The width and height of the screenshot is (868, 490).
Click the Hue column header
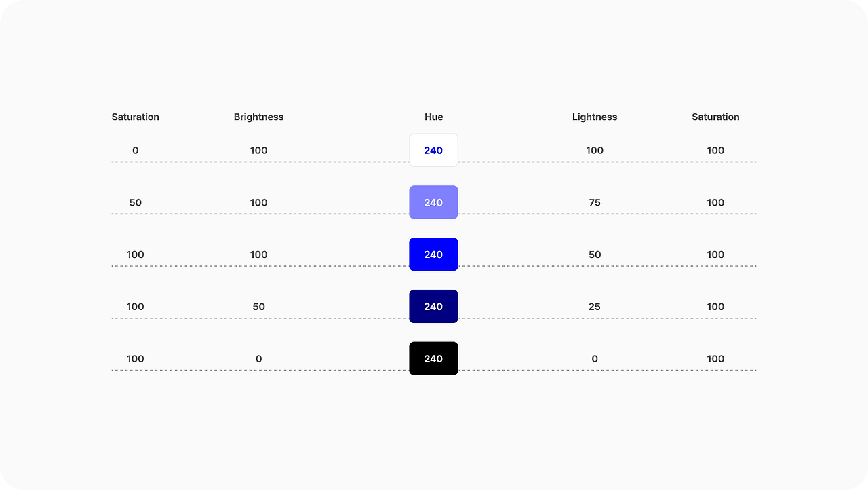pos(434,117)
